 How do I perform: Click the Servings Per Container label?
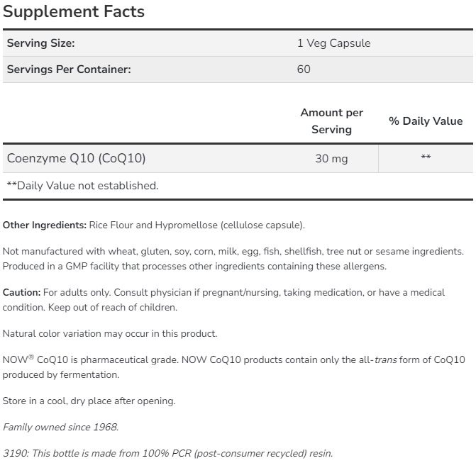pyautogui.click(x=69, y=69)
